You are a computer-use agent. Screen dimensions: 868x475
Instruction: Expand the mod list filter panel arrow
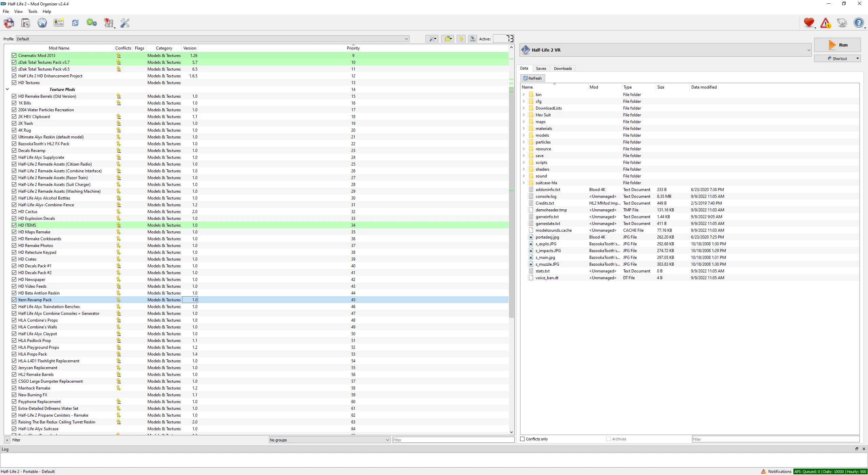pos(7,440)
